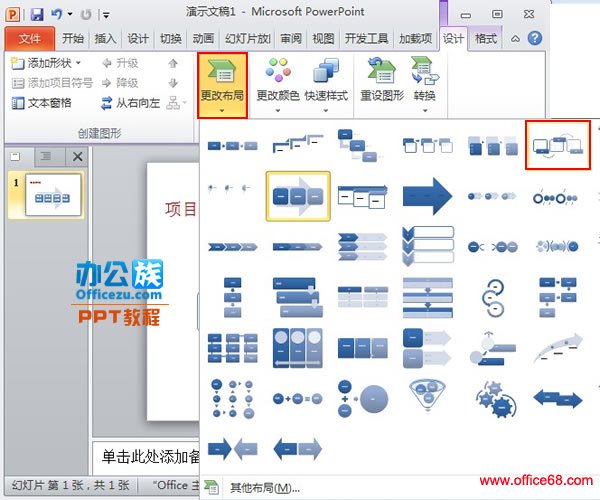Select the highlighted continuous block process layout
The image size is (600, 500).
(298, 196)
